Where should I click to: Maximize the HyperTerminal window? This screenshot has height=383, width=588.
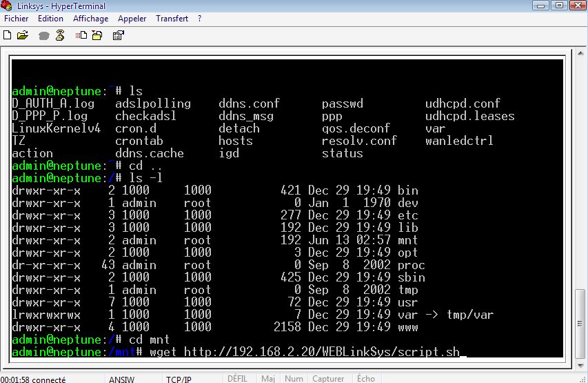559,6
